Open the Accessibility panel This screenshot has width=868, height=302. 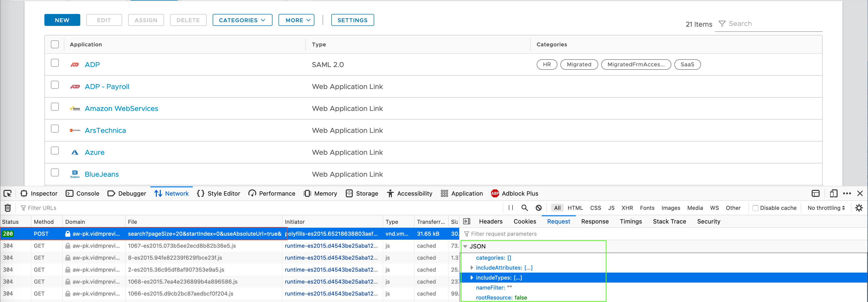tap(410, 194)
